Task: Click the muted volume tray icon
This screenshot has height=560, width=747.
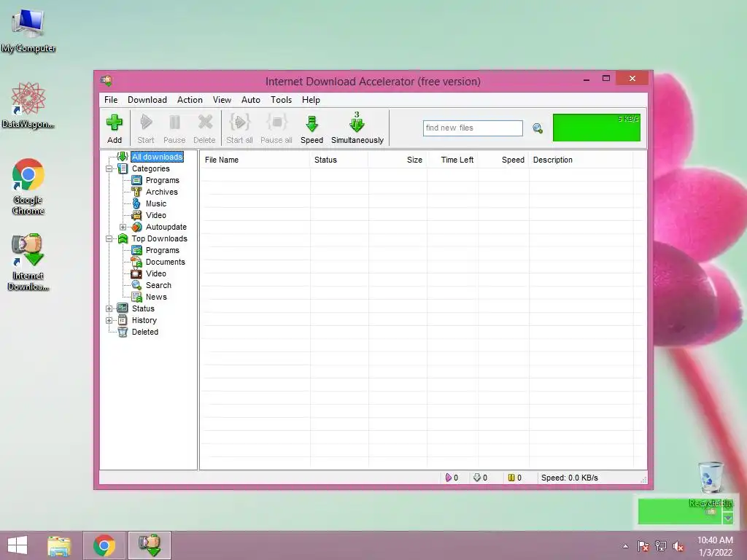Action: click(678, 546)
